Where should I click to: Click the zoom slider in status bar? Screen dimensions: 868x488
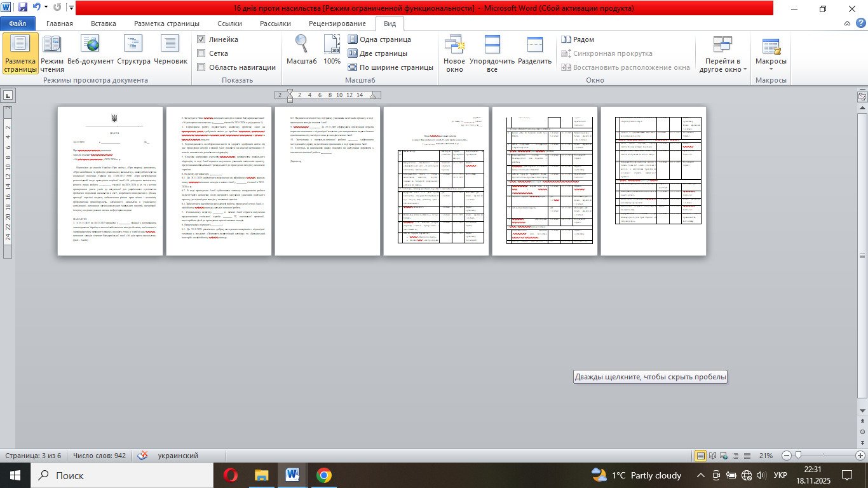[799, 456]
